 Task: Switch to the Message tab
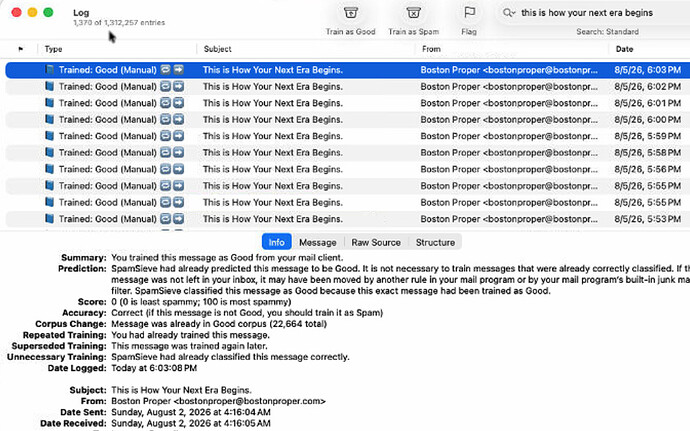coord(317,242)
